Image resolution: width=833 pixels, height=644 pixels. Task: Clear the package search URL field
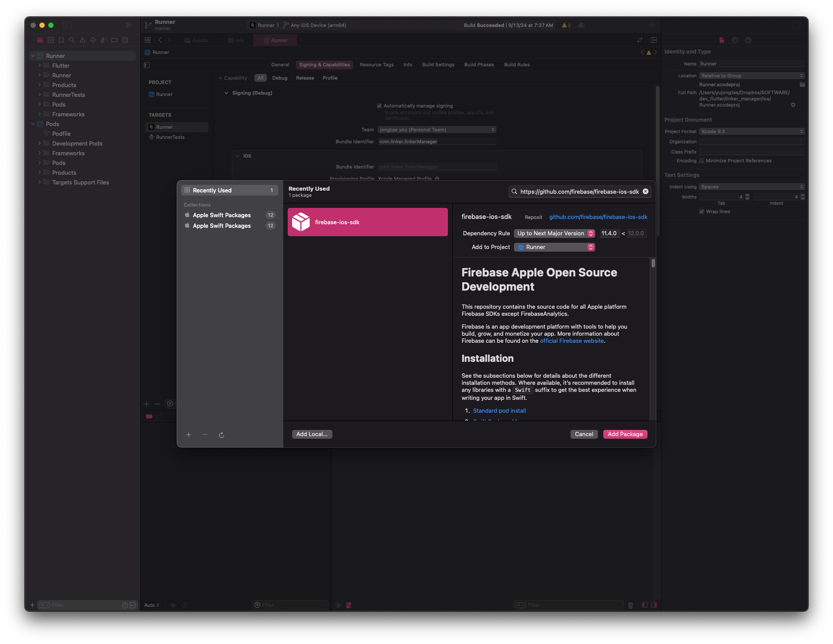[645, 192]
